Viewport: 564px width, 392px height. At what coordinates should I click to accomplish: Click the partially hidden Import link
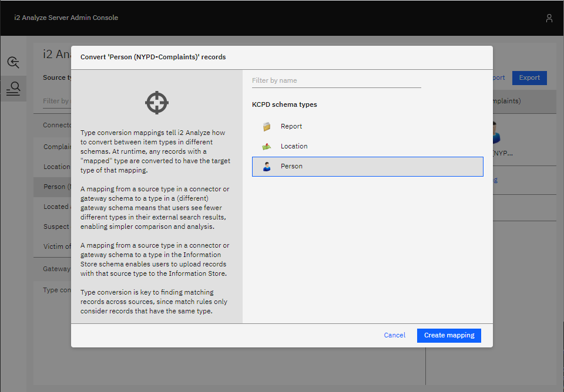498,77
